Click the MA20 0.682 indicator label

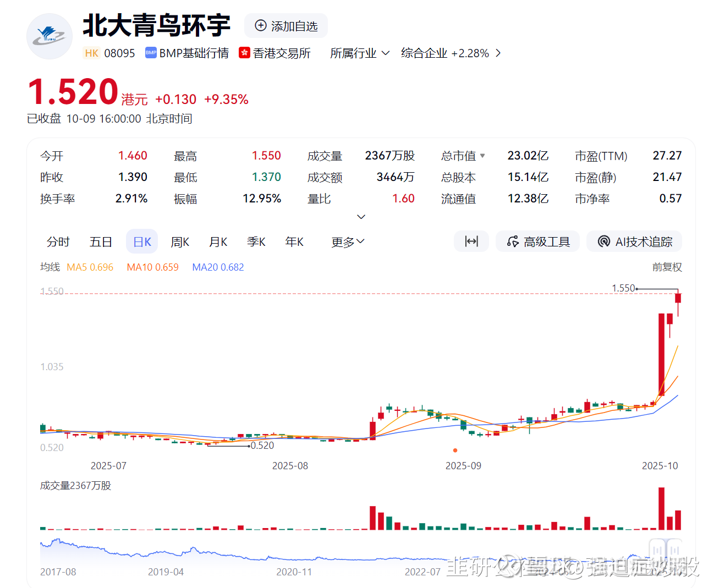click(x=218, y=267)
